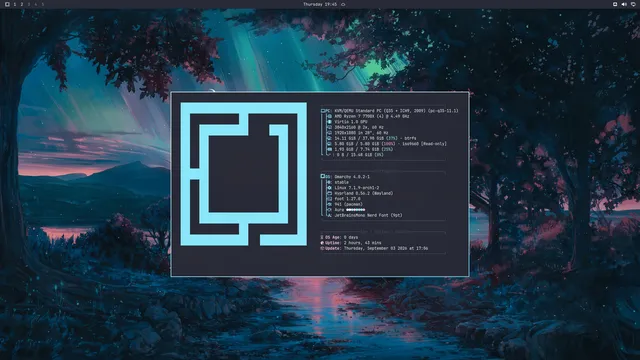
Task: Open the Omarchy menu icon in top bar
Action: (7, 4)
